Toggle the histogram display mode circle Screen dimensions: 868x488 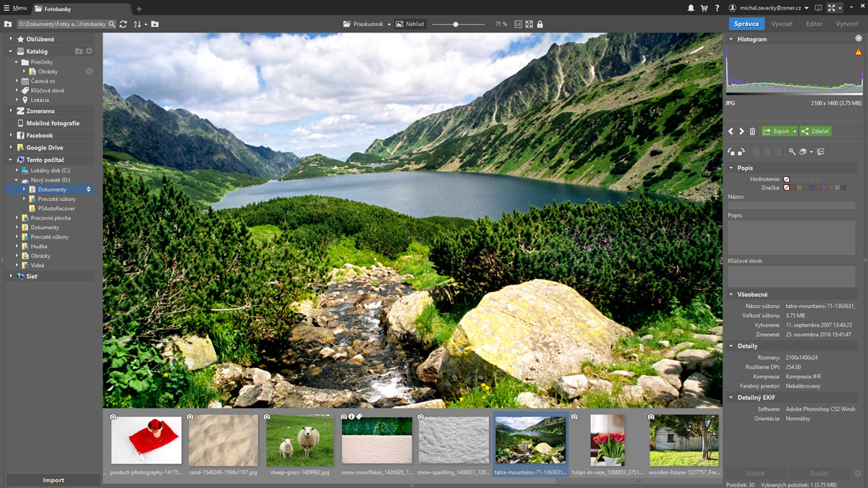tap(859, 39)
